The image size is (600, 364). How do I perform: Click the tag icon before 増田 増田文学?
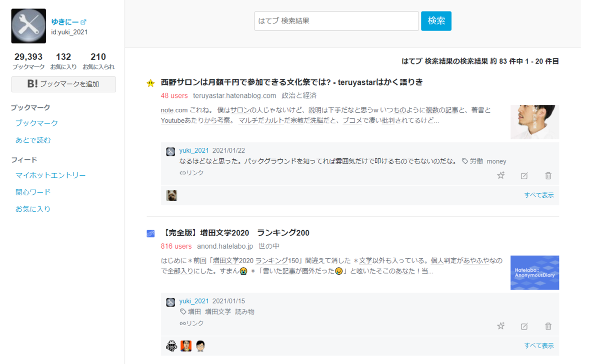(183, 312)
